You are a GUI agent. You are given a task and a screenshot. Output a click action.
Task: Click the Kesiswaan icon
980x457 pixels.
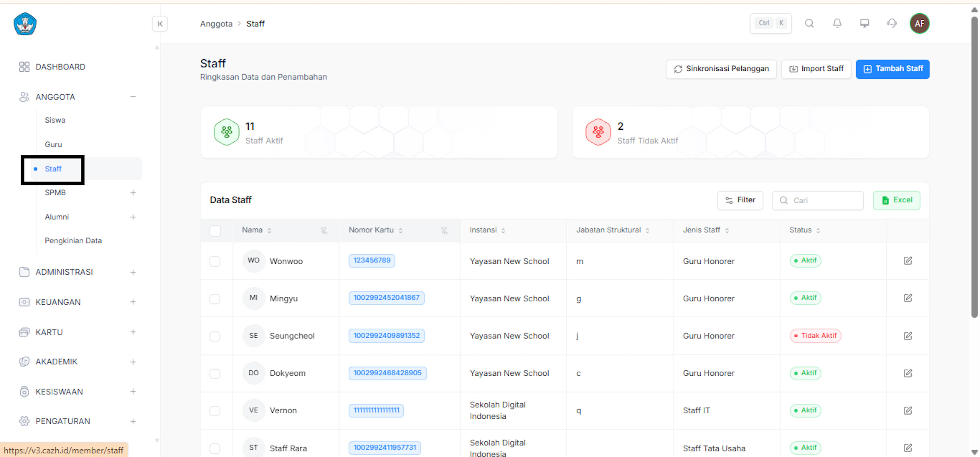24,392
